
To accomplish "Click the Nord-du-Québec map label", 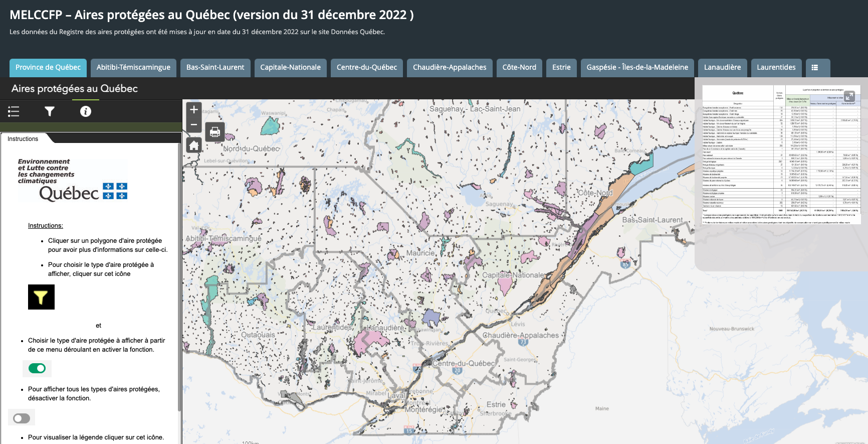I will click(251, 149).
